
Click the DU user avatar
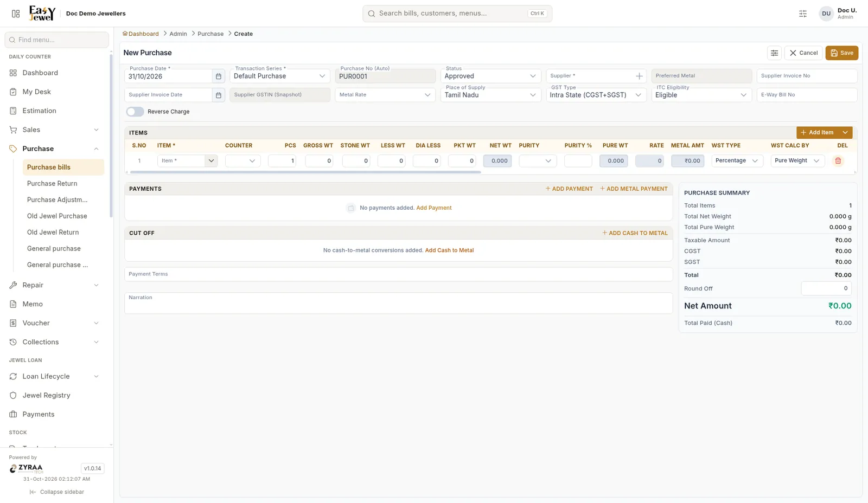[x=826, y=14]
